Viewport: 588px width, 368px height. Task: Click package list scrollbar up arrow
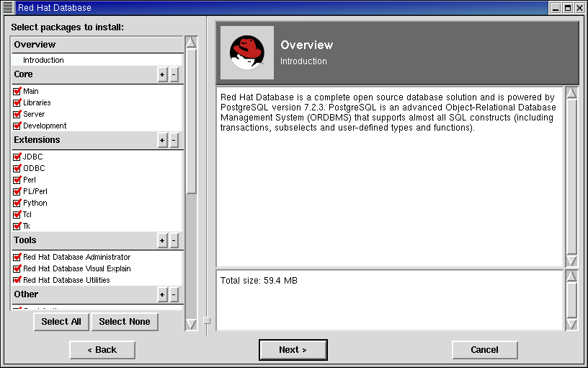(191, 43)
